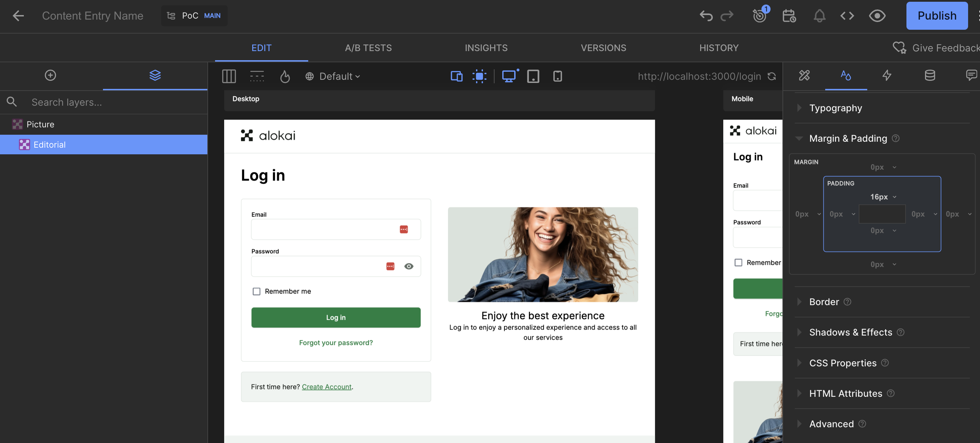Screen dimensions: 980x443
Task: Toggle the column layout view icon
Action: (x=229, y=76)
